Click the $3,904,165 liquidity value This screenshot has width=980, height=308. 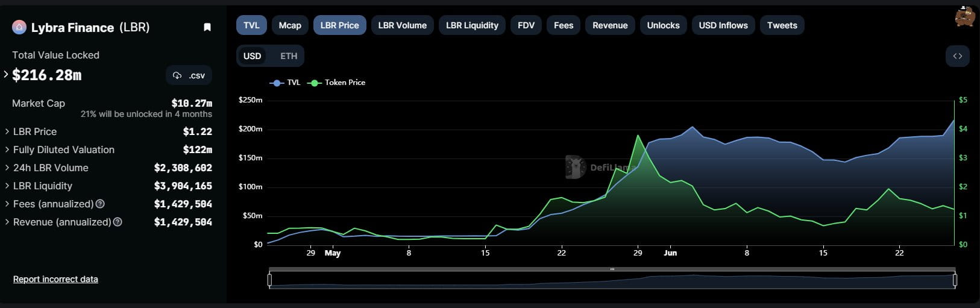click(183, 186)
